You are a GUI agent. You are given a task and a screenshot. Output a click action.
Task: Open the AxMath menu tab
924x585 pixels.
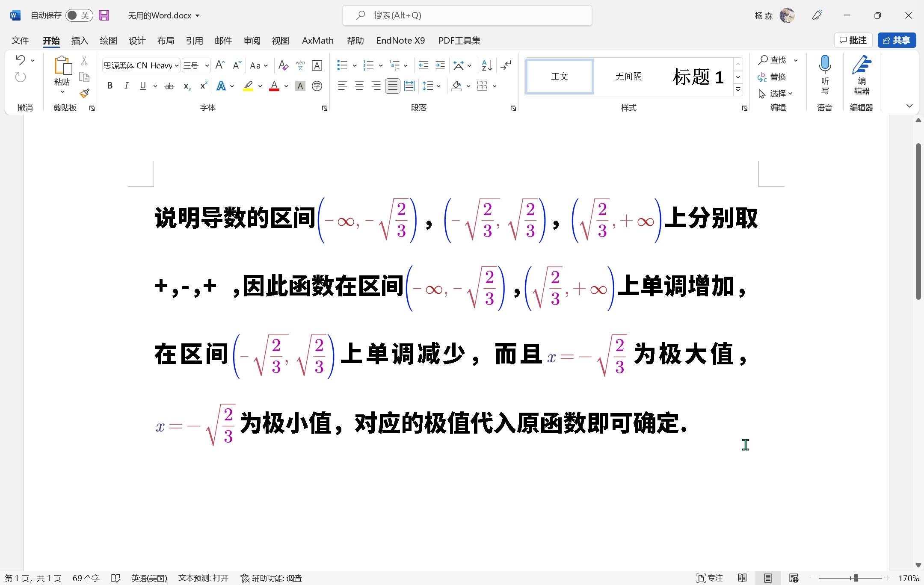(317, 40)
